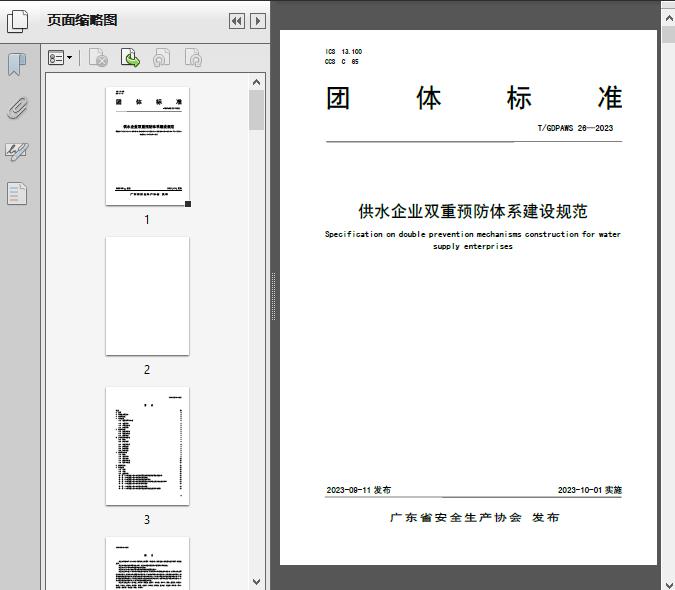Click the implementation date 2023-10-01 实施
The image size is (675, 590).
pos(590,490)
